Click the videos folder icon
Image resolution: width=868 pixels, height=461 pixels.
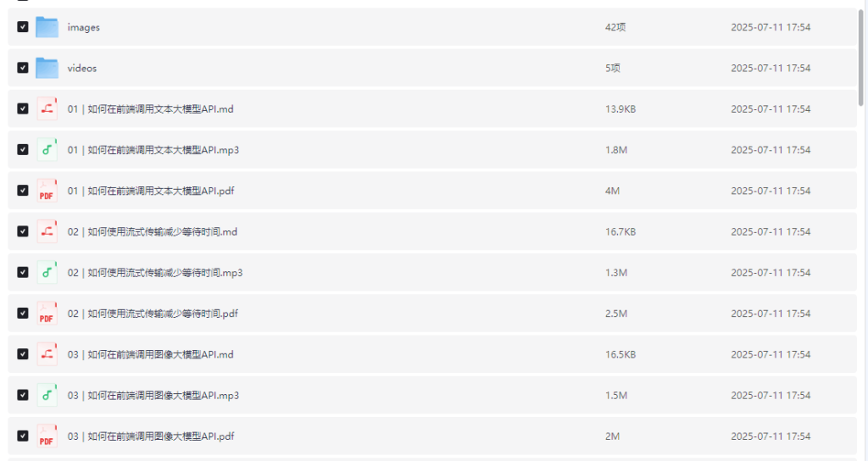click(x=47, y=68)
